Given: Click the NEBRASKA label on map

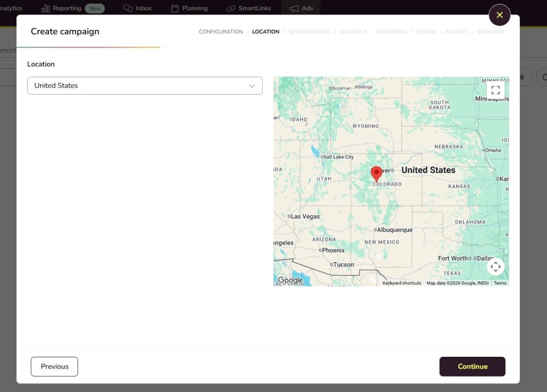Looking at the screenshot, I should coord(449,147).
